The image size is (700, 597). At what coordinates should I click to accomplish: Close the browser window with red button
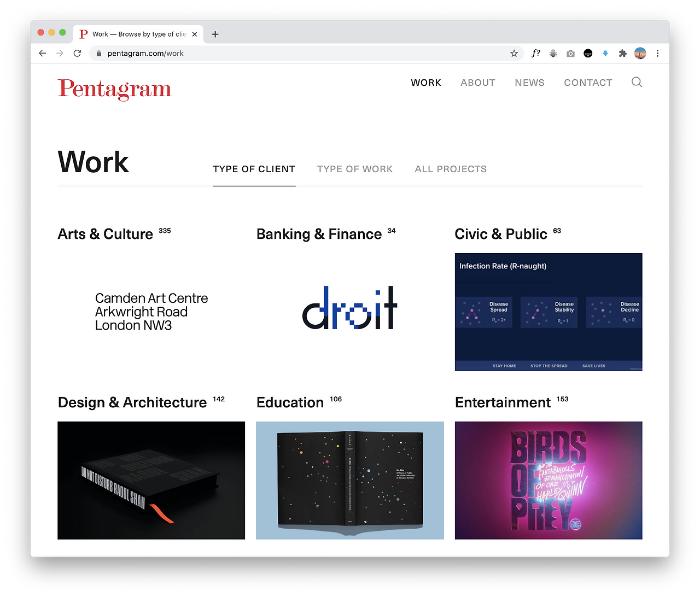click(41, 33)
